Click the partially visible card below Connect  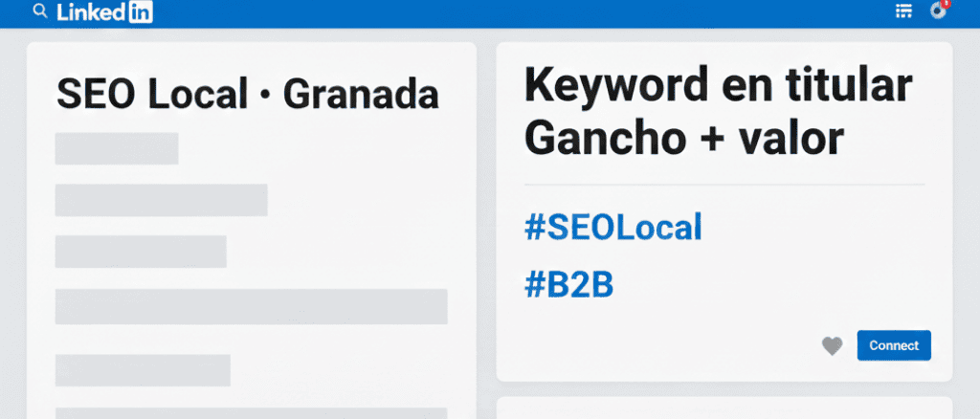pyautogui.click(x=724, y=408)
